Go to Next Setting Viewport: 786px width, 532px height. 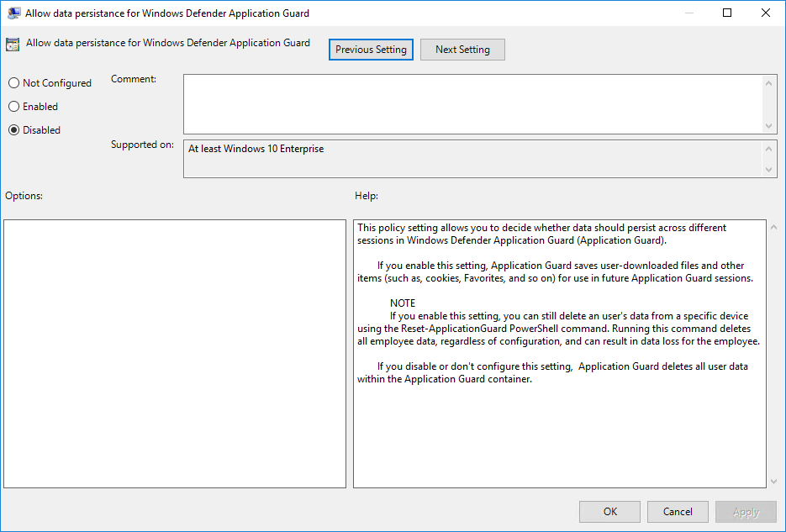tap(462, 50)
